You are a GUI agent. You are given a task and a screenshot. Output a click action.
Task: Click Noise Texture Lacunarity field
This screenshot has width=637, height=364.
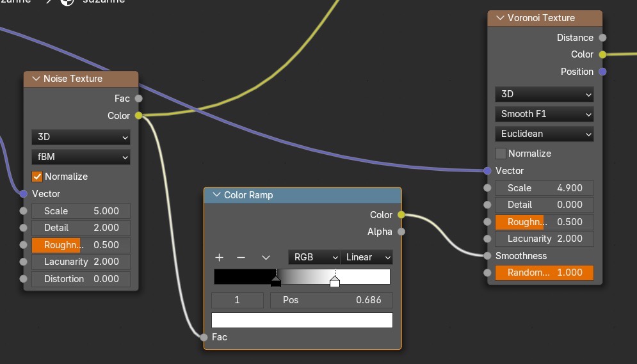click(x=81, y=262)
